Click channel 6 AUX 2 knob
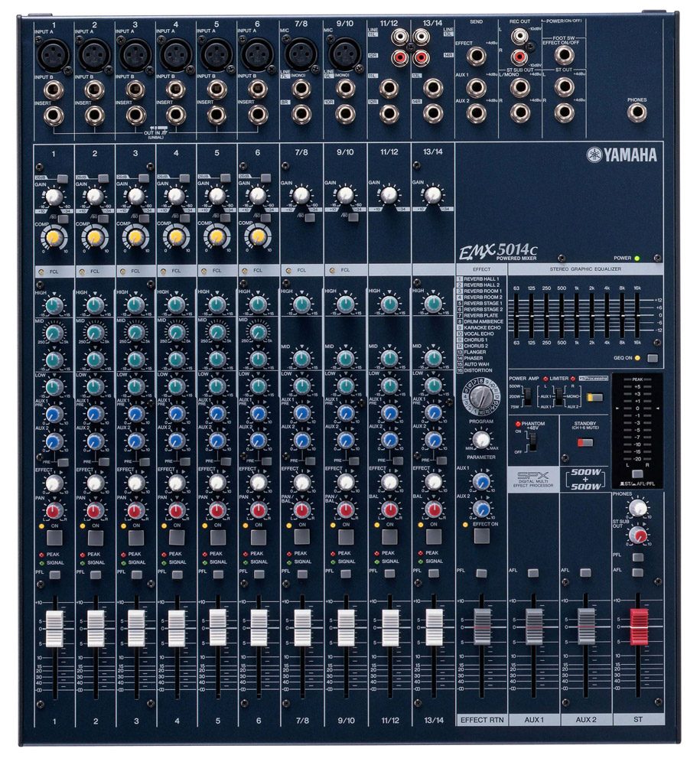The width and height of the screenshot is (700, 765). click(x=258, y=440)
